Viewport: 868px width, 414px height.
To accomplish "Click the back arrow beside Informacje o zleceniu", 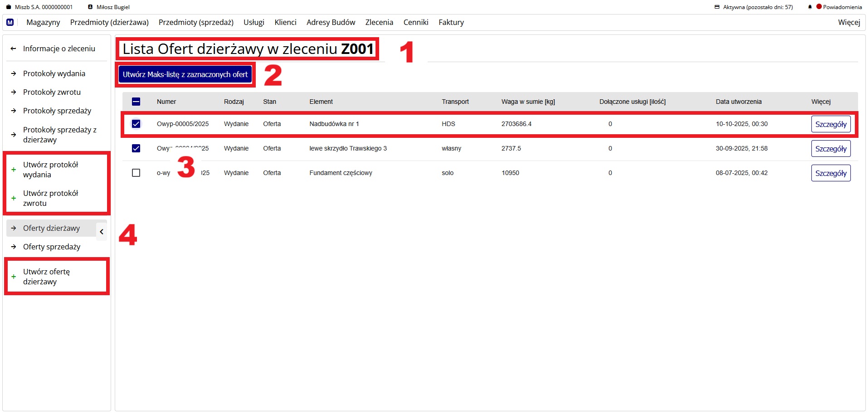I will (13, 48).
